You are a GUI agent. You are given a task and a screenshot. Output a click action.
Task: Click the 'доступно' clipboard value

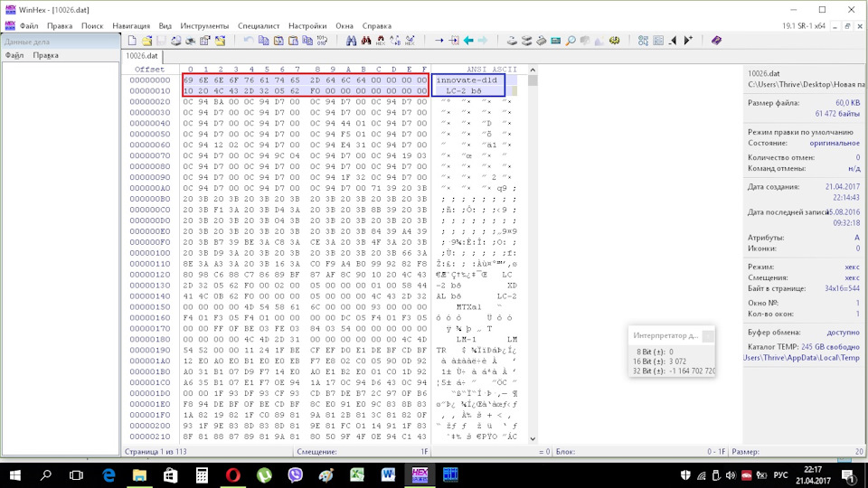(843, 333)
